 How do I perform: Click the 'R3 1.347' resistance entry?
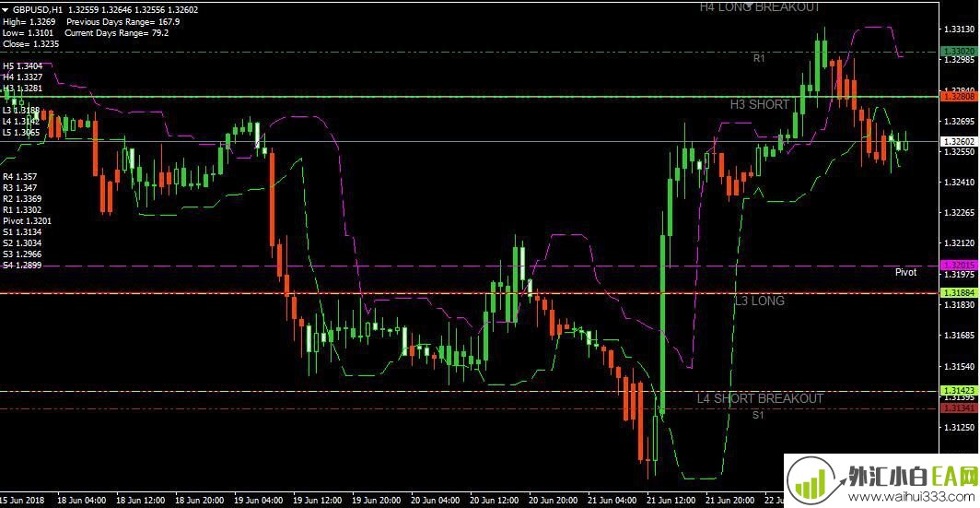pyautogui.click(x=20, y=188)
